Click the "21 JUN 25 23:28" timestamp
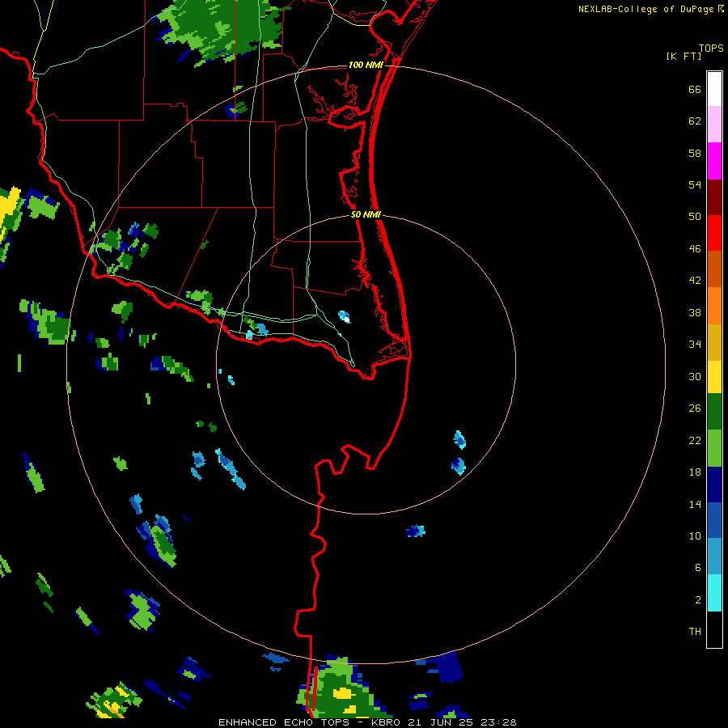This screenshot has width=728, height=728. (x=462, y=722)
